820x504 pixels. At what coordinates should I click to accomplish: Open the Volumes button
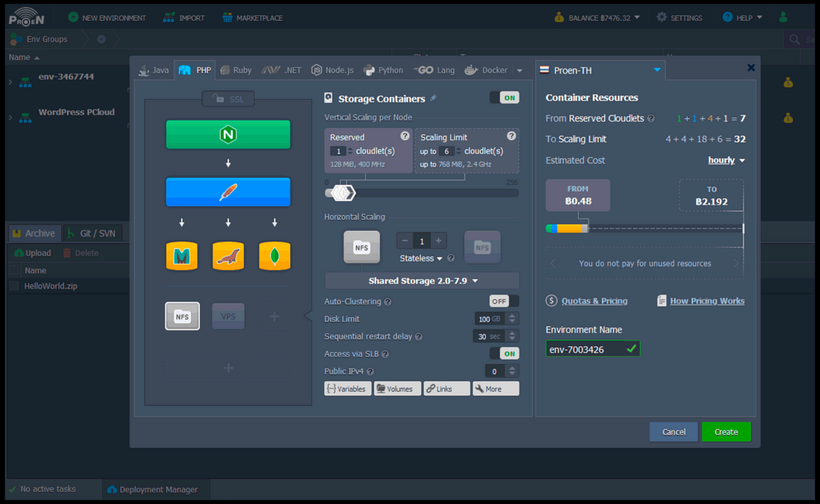point(397,389)
